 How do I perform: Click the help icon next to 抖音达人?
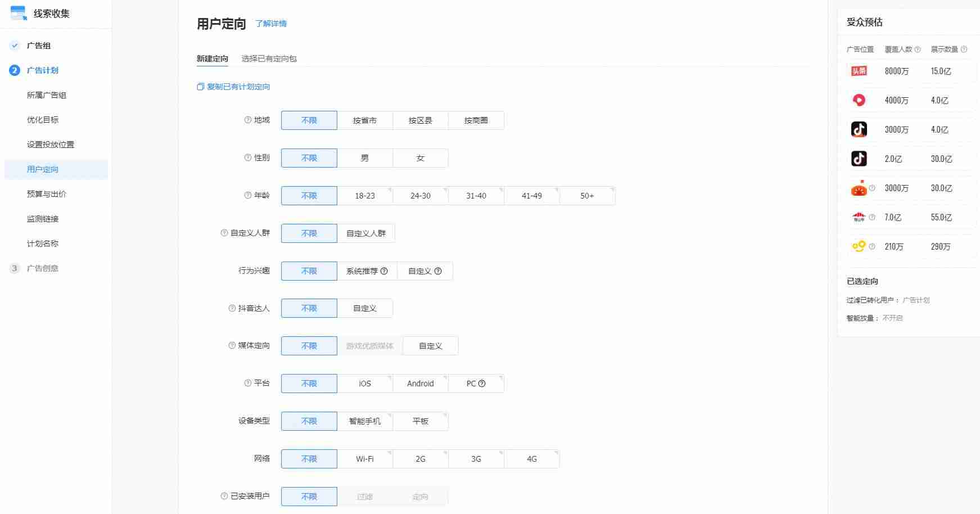(x=232, y=308)
